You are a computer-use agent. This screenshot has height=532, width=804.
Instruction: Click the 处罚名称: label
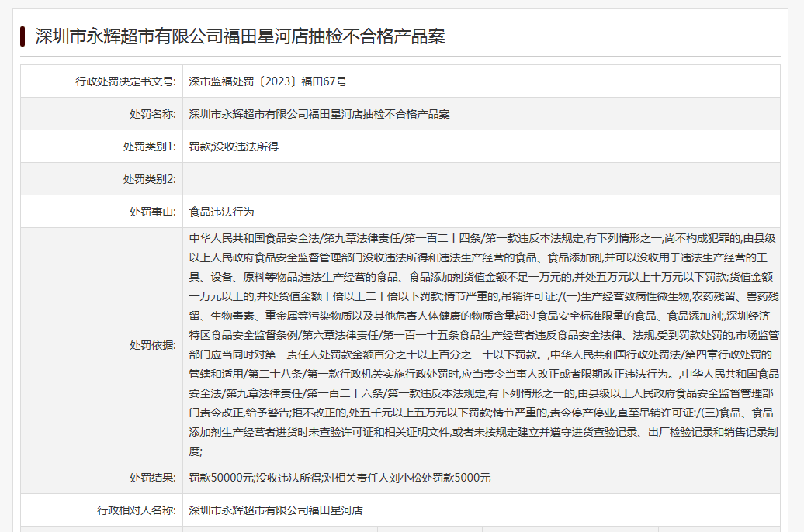point(152,114)
